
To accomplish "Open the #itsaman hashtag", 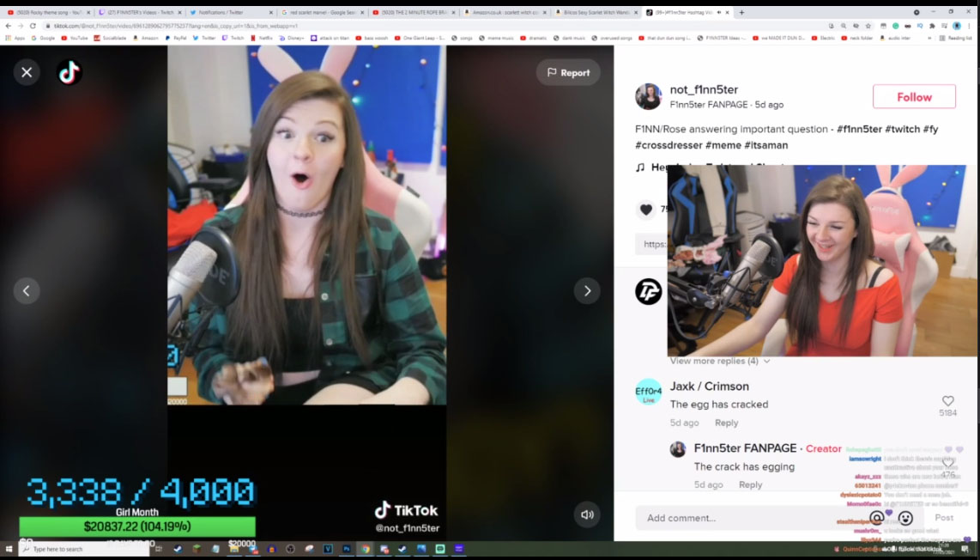I will click(765, 145).
